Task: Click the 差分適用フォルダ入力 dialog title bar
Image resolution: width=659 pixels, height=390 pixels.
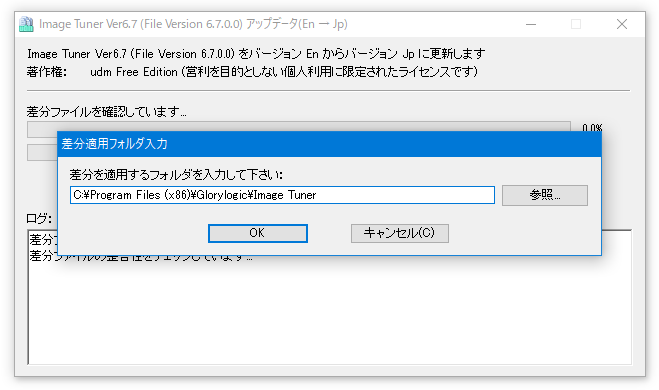Action: pos(329,144)
